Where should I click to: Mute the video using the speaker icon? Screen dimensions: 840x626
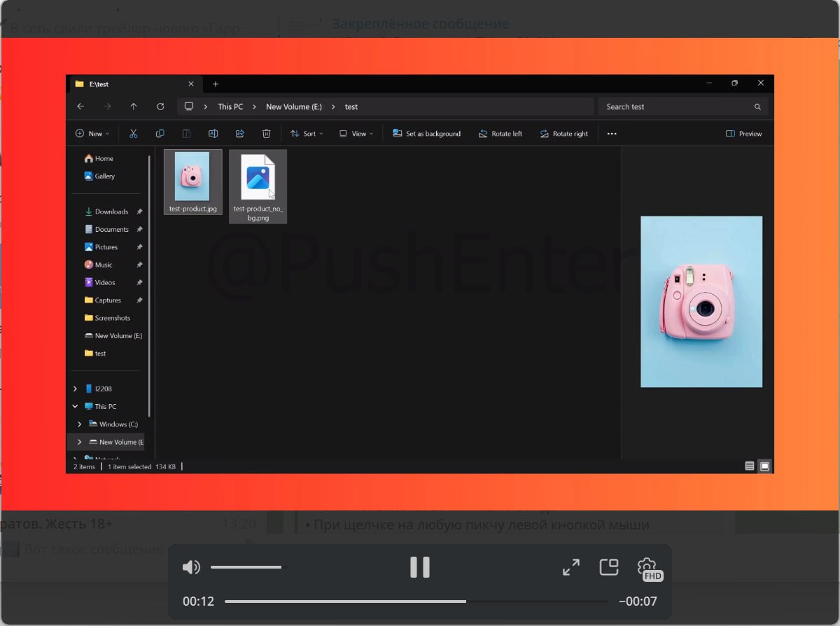pyautogui.click(x=190, y=567)
